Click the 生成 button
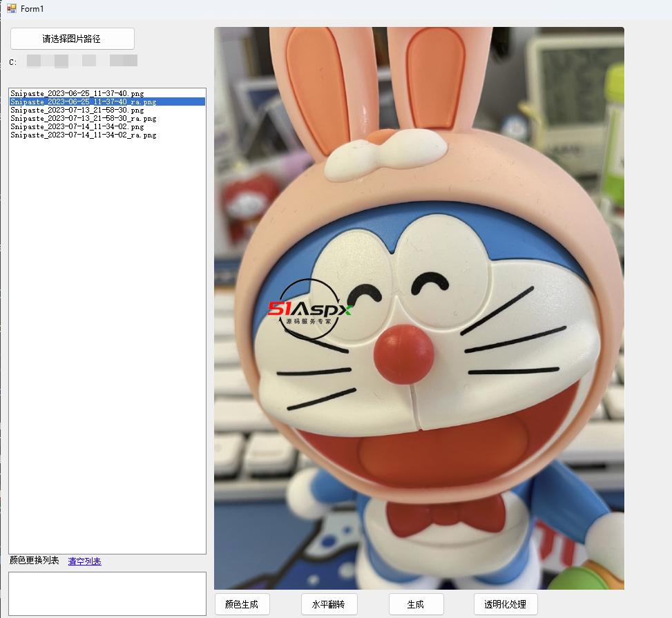 (x=416, y=604)
